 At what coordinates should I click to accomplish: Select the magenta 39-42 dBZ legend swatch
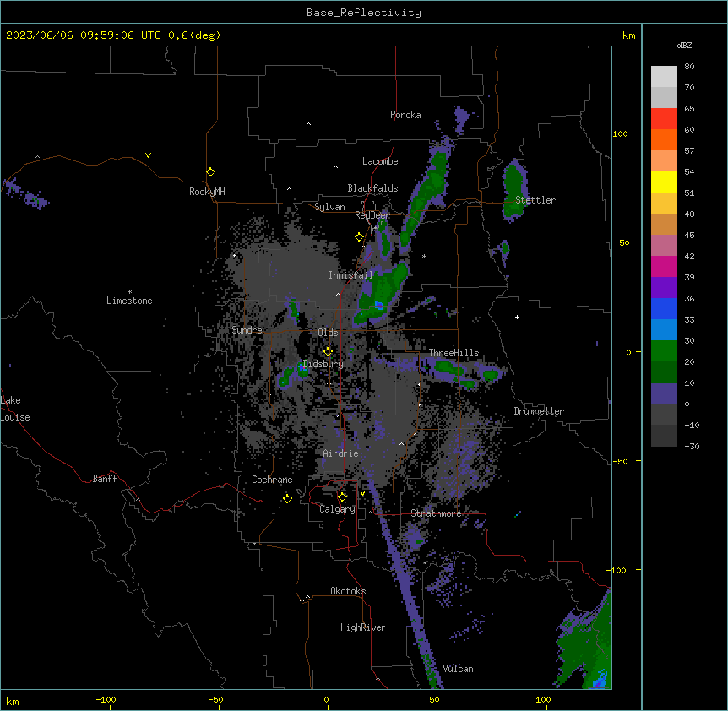point(664,266)
